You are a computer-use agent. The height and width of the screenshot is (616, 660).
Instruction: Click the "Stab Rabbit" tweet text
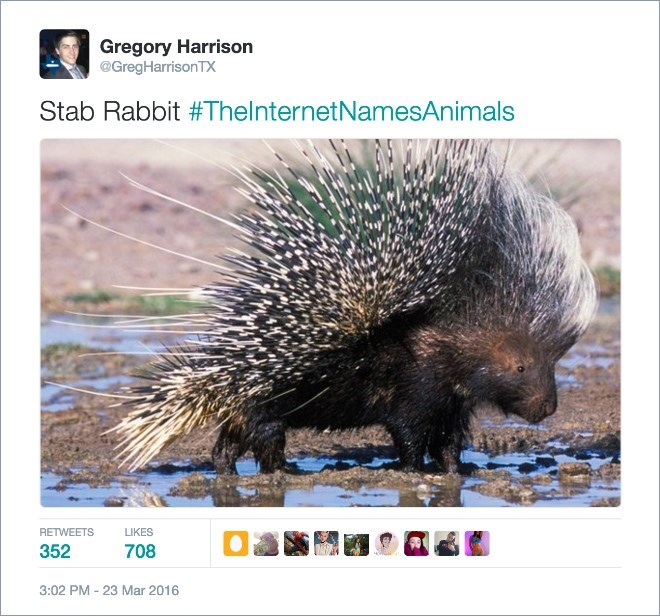coord(110,112)
